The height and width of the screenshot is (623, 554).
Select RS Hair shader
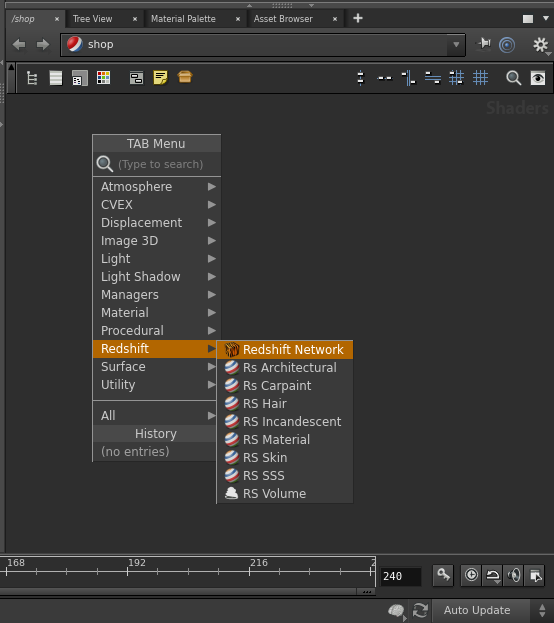(x=285, y=404)
